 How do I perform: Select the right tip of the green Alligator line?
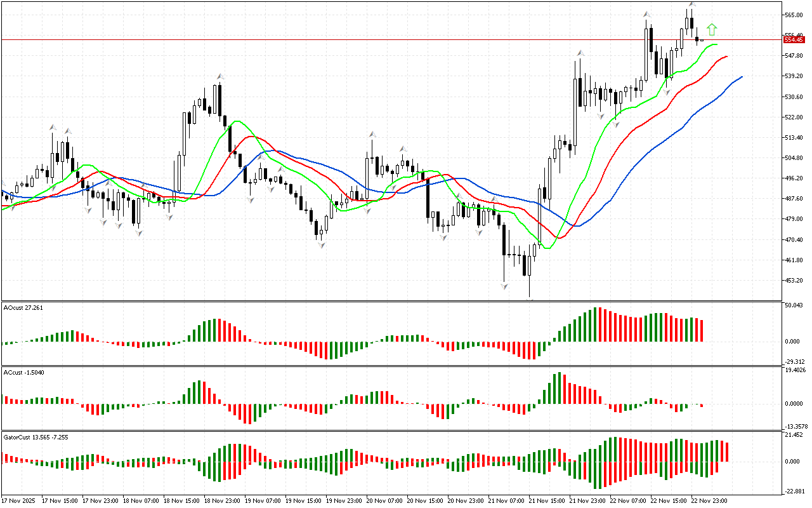click(x=716, y=44)
